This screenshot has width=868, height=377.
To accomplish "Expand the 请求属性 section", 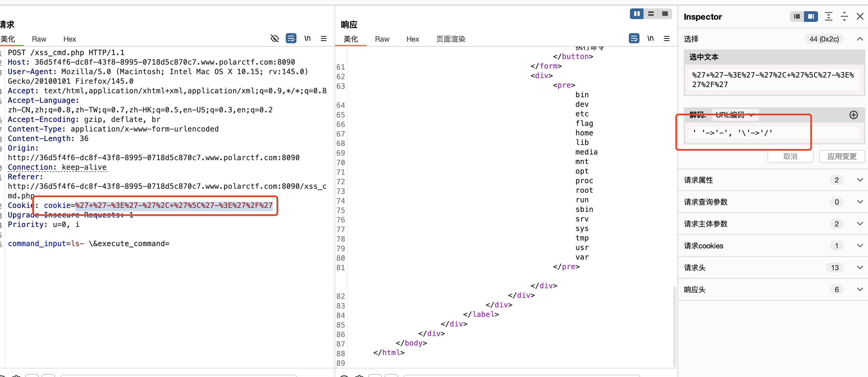I will [x=860, y=180].
